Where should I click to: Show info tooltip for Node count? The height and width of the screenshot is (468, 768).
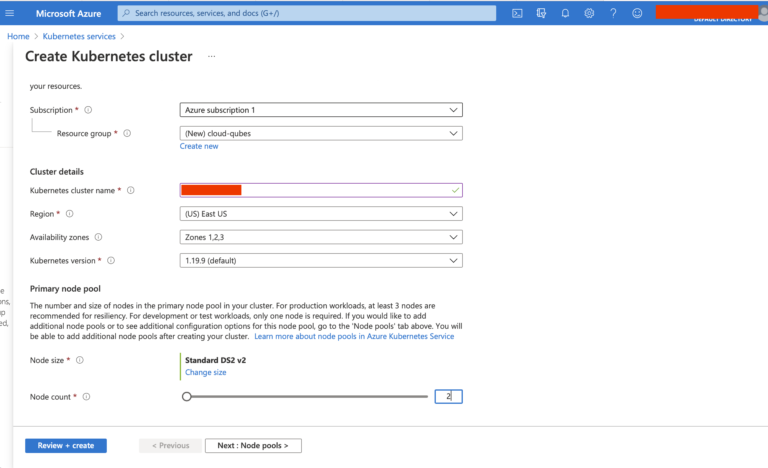click(x=86, y=397)
